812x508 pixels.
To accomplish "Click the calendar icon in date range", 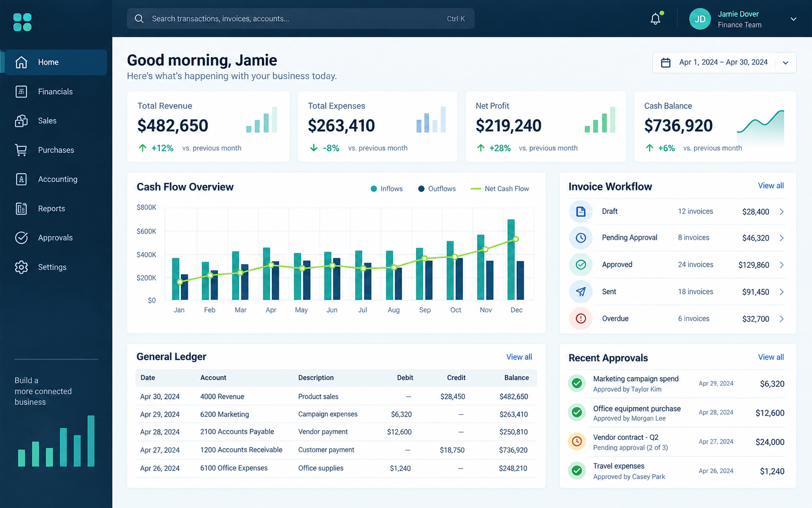I will pos(666,62).
